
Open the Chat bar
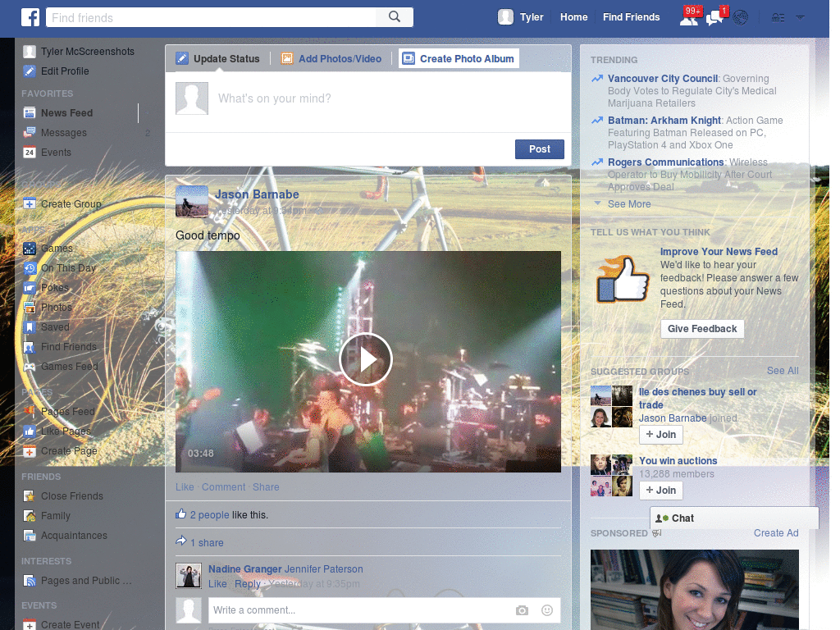click(734, 518)
